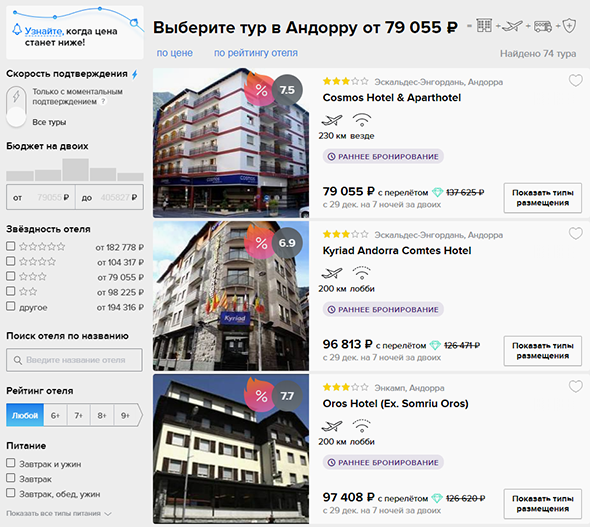Click the bell price alert icon
The height and width of the screenshot is (527, 590).
tap(17, 29)
